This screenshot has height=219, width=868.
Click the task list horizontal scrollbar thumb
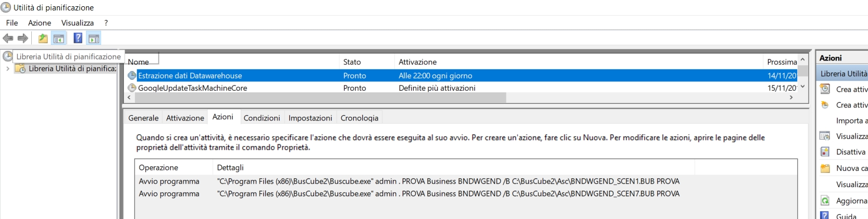click(320, 98)
